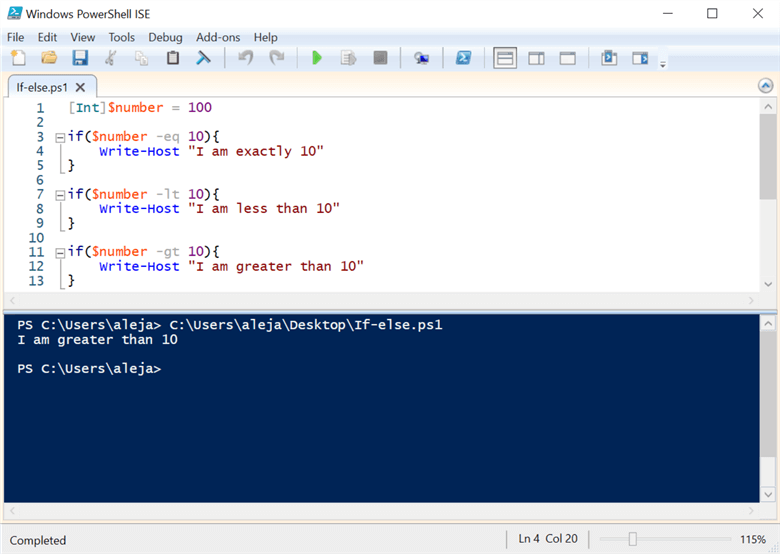Click the -lt operator on line 7
Image resolution: width=780 pixels, height=554 pixels.
pyautogui.click(x=168, y=194)
